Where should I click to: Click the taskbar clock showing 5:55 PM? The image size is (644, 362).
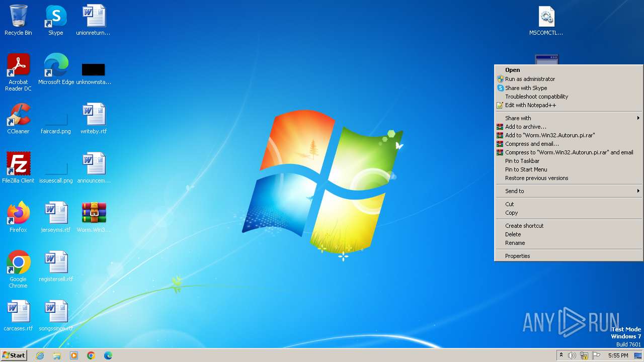(618, 355)
